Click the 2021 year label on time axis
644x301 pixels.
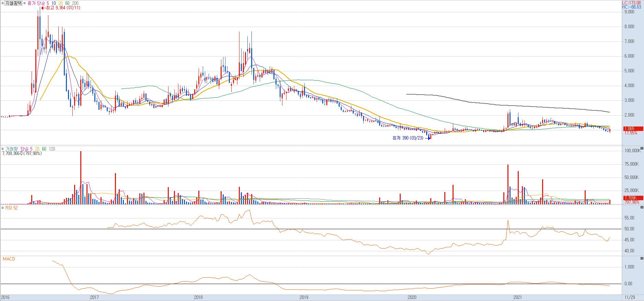[x=518, y=298]
